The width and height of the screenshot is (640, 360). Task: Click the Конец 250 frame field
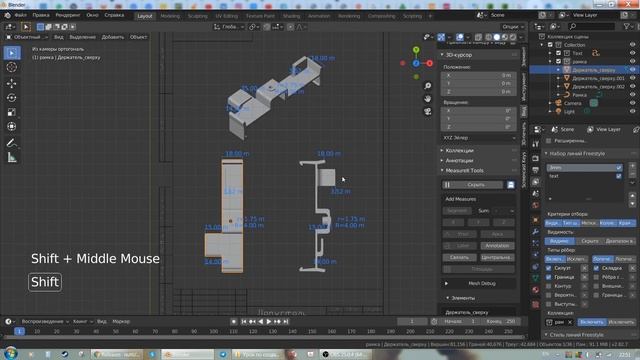[501, 322]
